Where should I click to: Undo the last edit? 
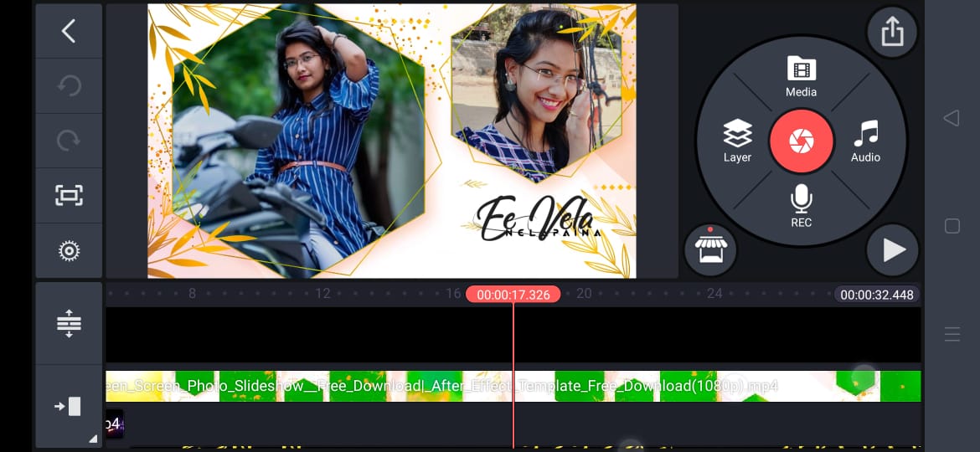tap(69, 86)
